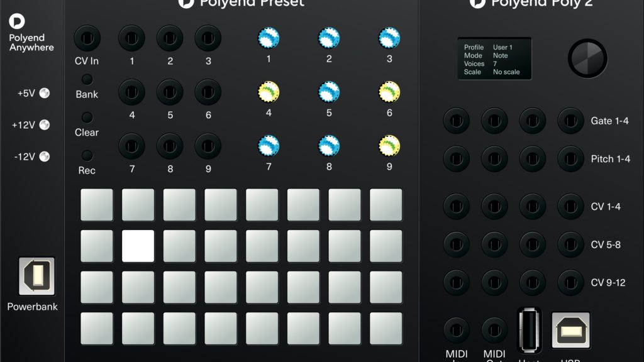Click input jack 7 on Polyend Preset
This screenshot has height=362, width=644.
click(x=131, y=146)
